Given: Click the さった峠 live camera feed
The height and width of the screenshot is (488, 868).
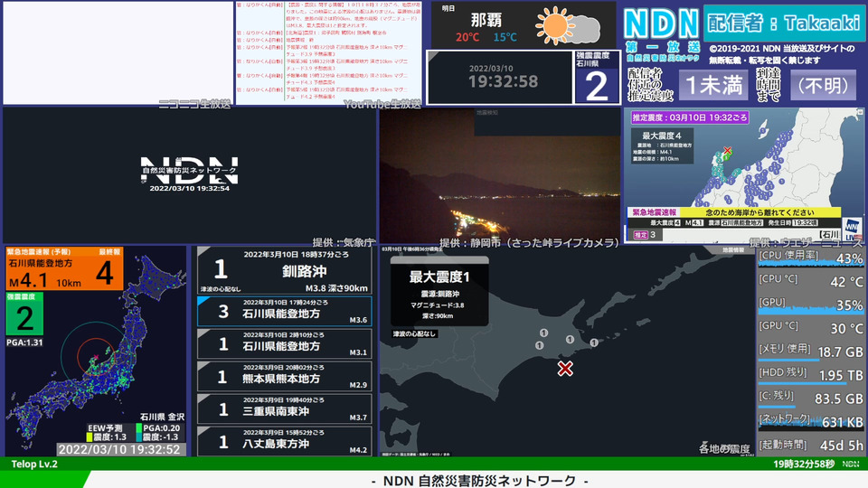Looking at the screenshot, I should point(500,175).
